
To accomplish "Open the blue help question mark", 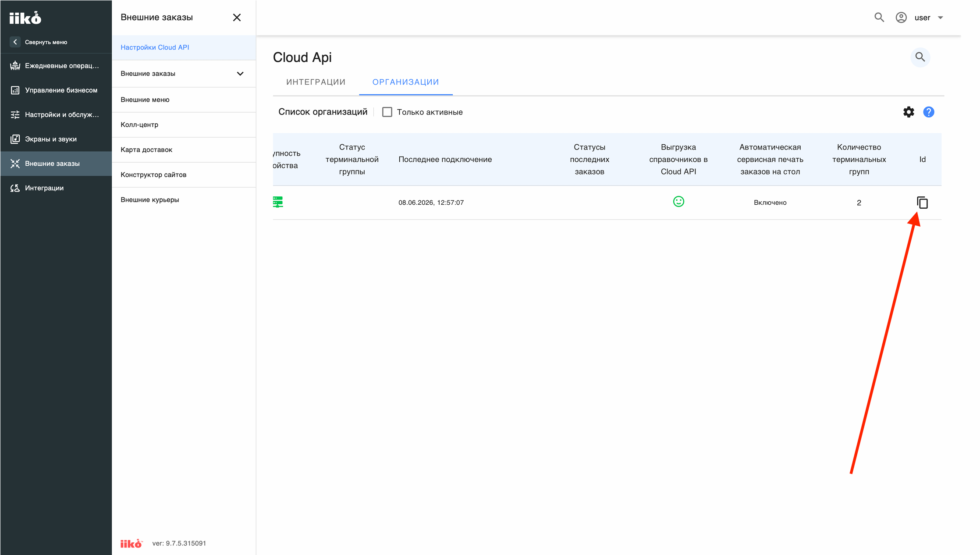I will point(928,112).
